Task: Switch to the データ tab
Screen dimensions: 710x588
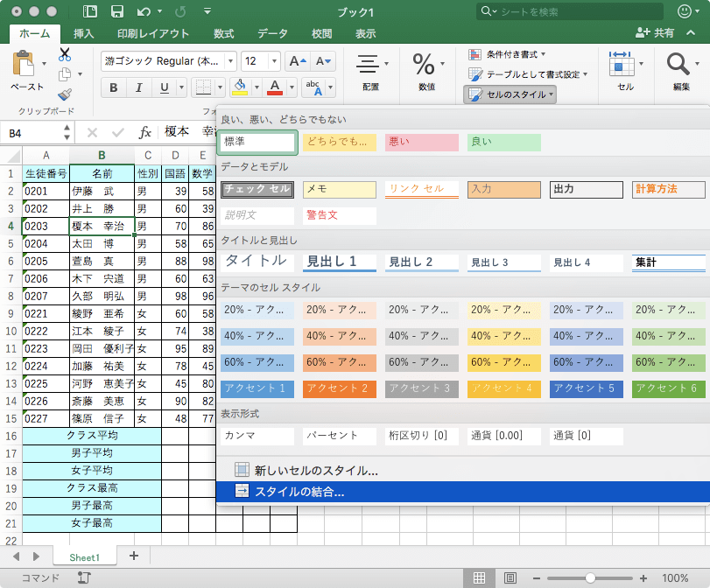Action: coord(272,33)
